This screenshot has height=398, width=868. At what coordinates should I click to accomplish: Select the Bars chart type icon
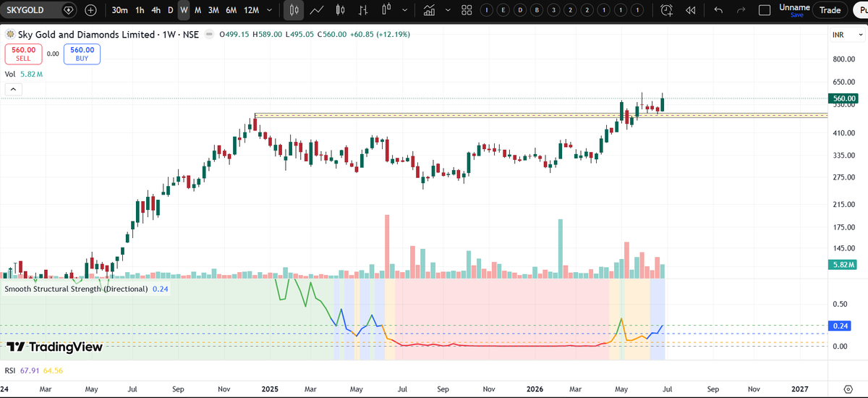(363, 10)
